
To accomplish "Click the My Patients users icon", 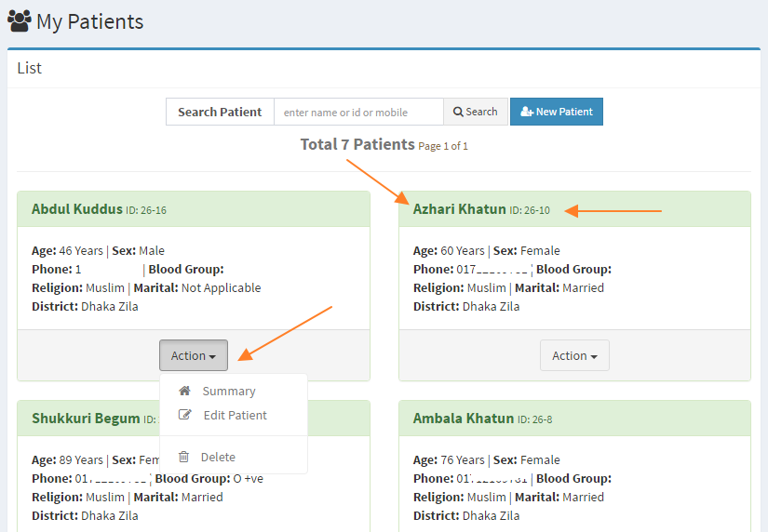I will [x=19, y=20].
